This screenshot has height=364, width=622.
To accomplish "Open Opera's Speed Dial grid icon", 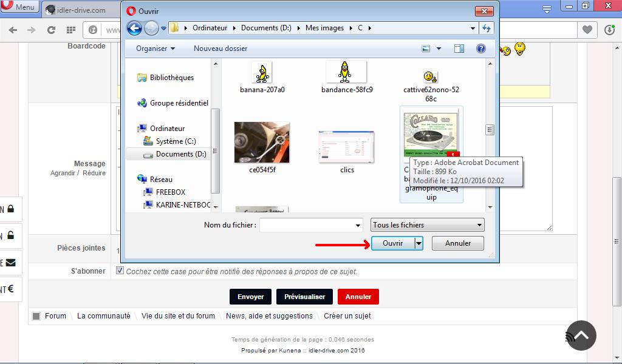I will click(x=70, y=30).
